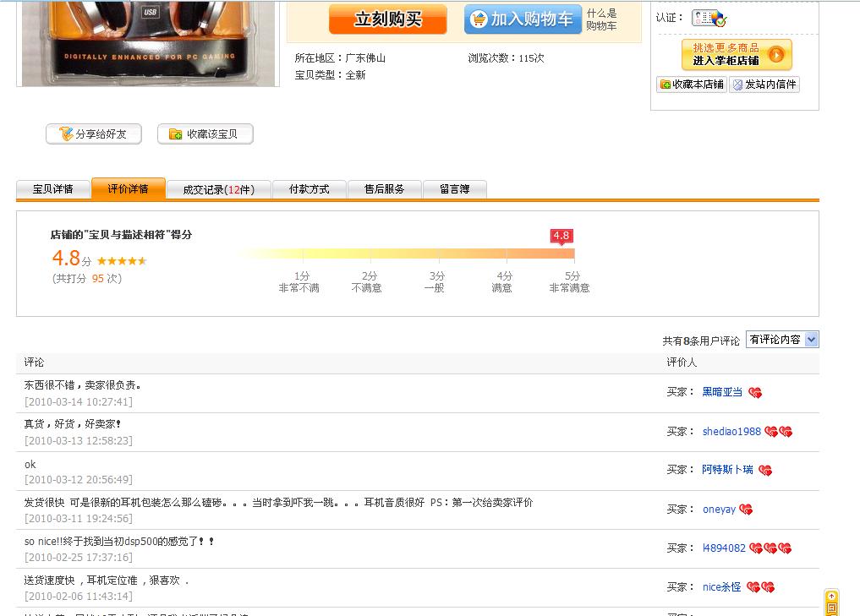Switch to the 宝贝详情 tab
The width and height of the screenshot is (860, 616).
pyautogui.click(x=53, y=189)
